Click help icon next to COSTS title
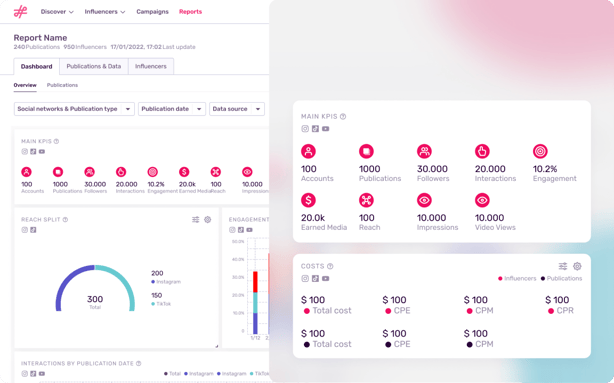 click(330, 266)
